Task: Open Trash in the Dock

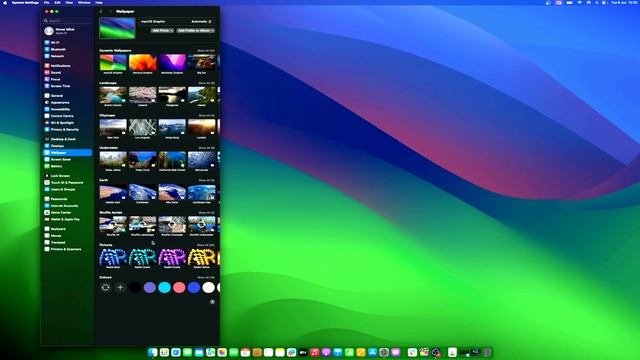Action: 487,352
